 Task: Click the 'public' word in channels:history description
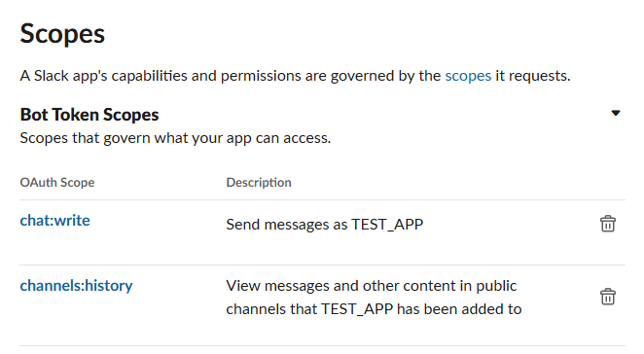pos(496,286)
